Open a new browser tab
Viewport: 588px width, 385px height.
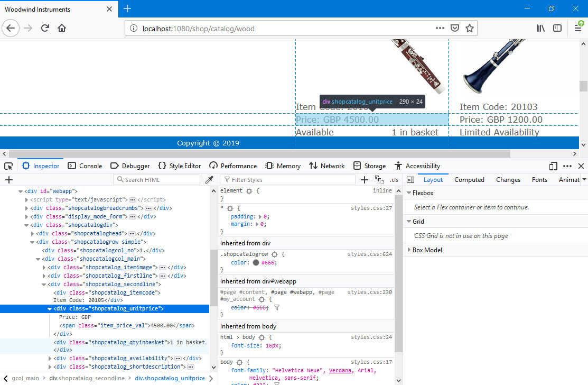127,8
